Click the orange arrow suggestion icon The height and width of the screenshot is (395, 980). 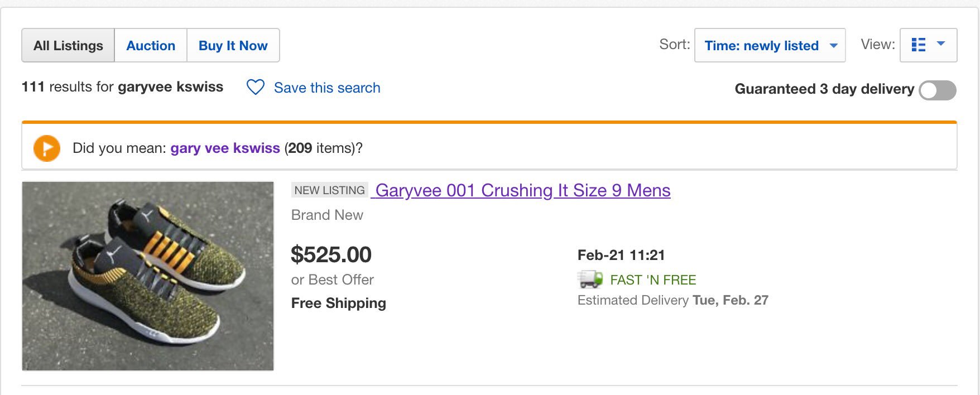pyautogui.click(x=47, y=148)
